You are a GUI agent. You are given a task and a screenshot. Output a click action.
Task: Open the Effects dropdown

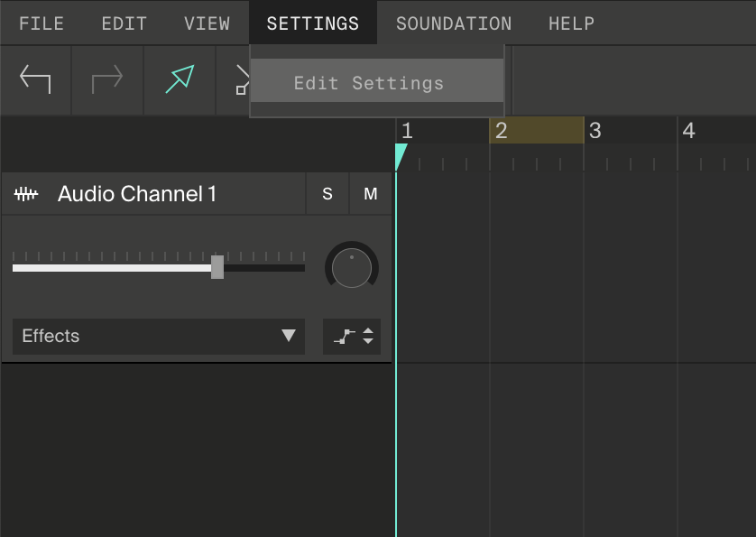159,336
